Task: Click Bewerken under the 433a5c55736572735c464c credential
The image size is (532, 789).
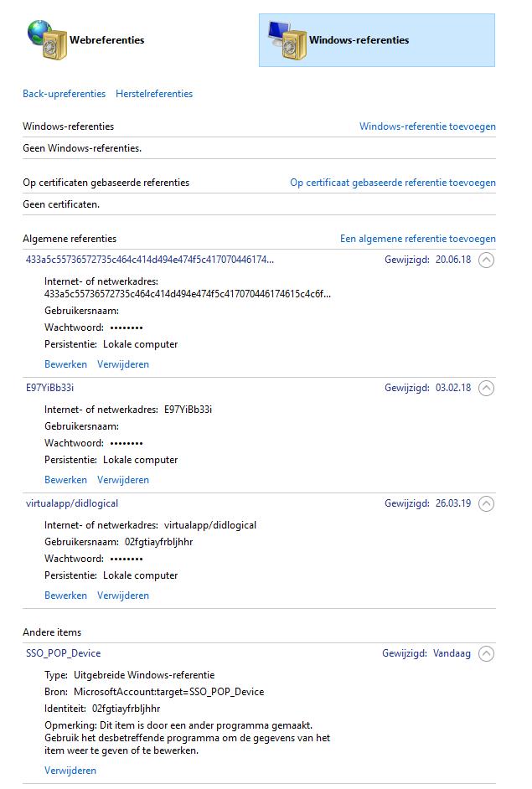Action: tap(65, 364)
